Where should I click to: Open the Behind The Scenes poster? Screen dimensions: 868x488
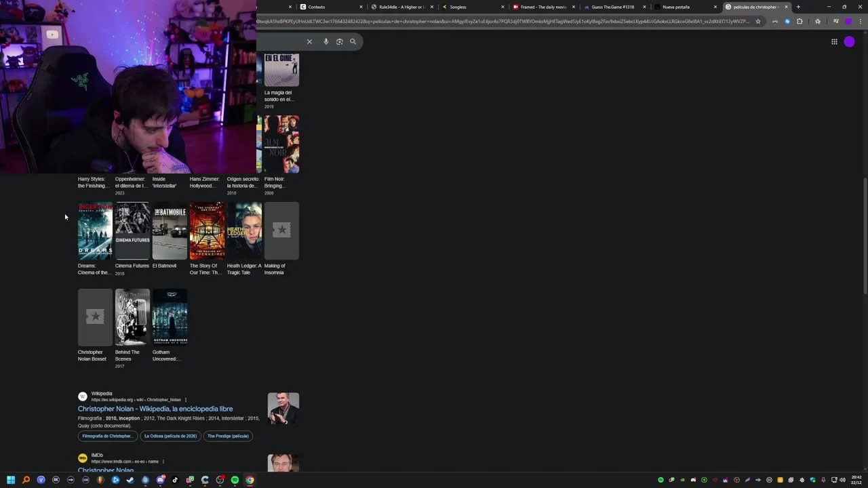pos(132,317)
